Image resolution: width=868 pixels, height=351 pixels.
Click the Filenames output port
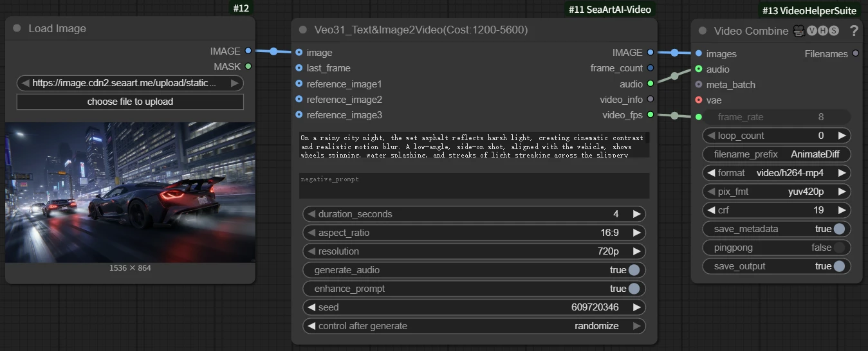(855, 54)
